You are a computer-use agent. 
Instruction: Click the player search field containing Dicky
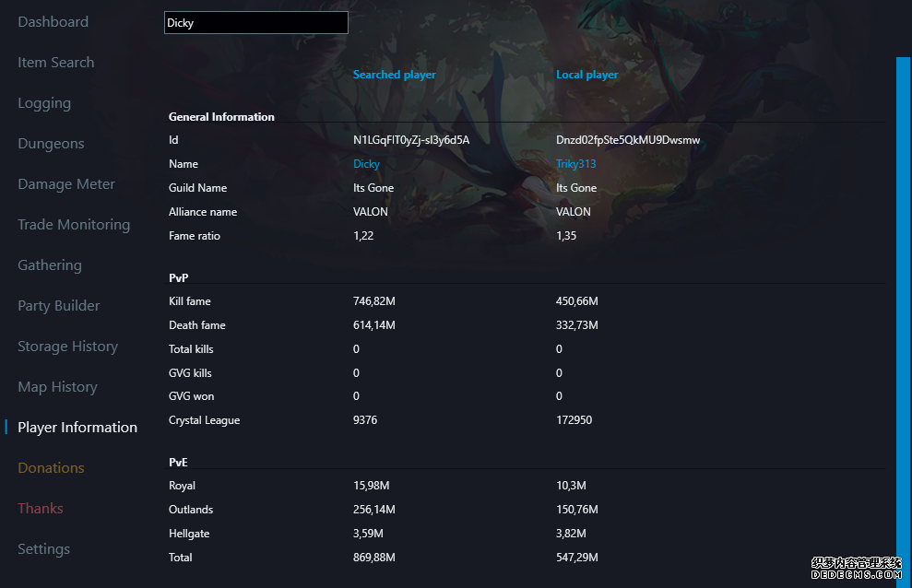(x=255, y=23)
